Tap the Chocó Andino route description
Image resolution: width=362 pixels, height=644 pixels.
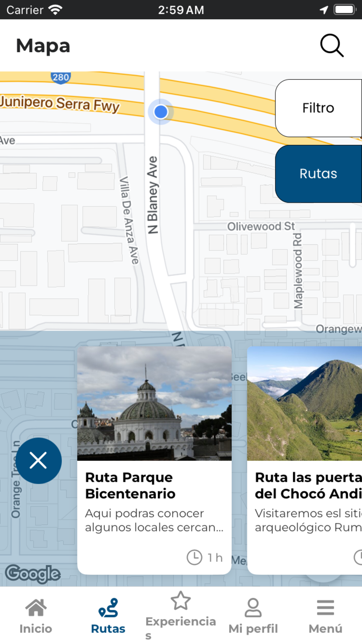coord(308,520)
